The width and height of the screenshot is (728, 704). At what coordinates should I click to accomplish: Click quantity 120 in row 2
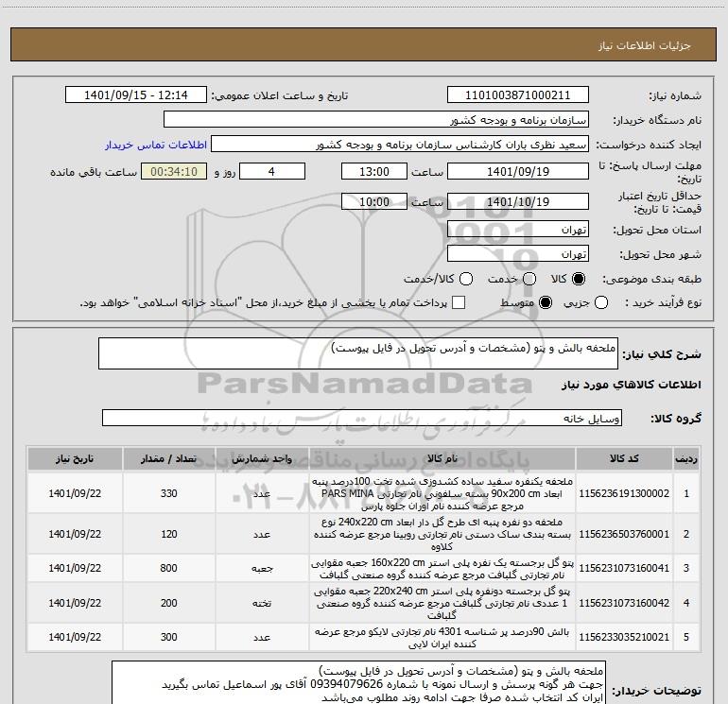(x=169, y=534)
